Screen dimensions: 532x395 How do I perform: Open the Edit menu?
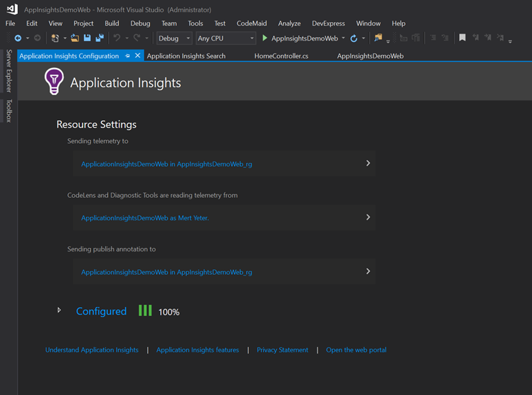point(32,23)
